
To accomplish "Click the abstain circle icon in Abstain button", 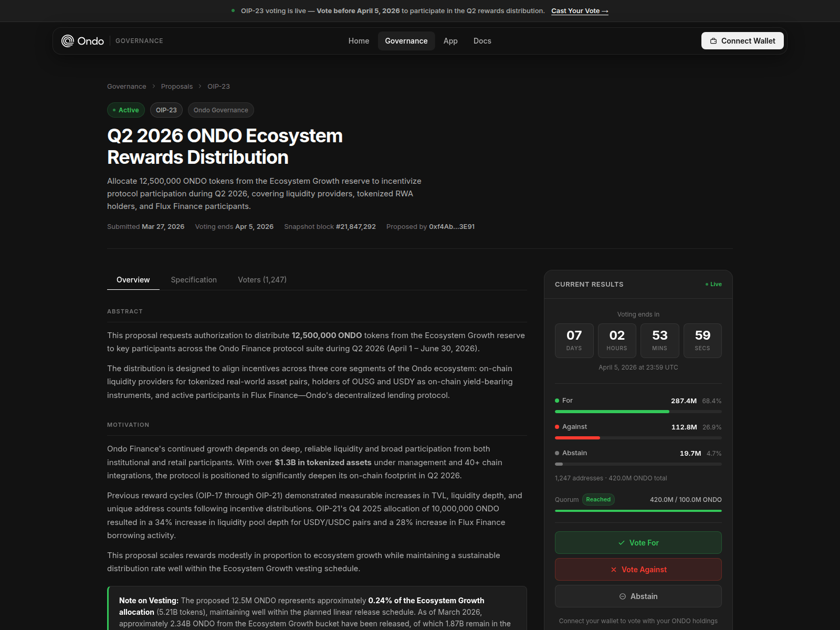I will [x=622, y=596].
